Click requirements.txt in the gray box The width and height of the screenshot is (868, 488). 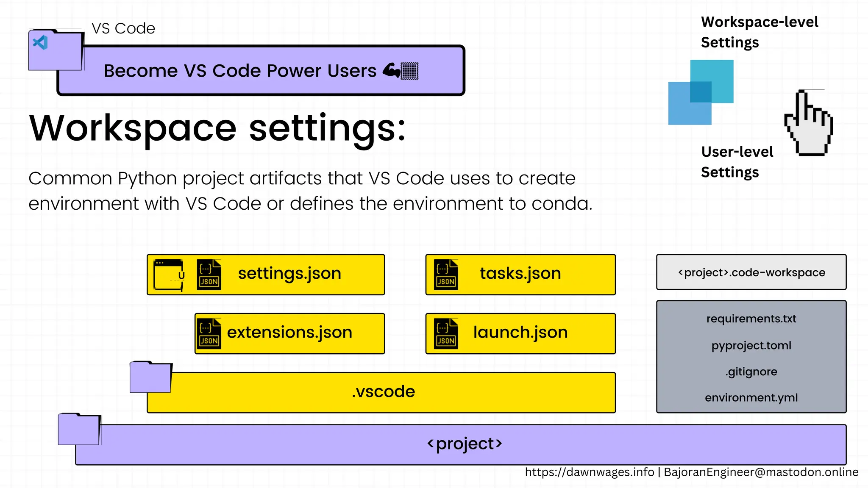coord(751,319)
